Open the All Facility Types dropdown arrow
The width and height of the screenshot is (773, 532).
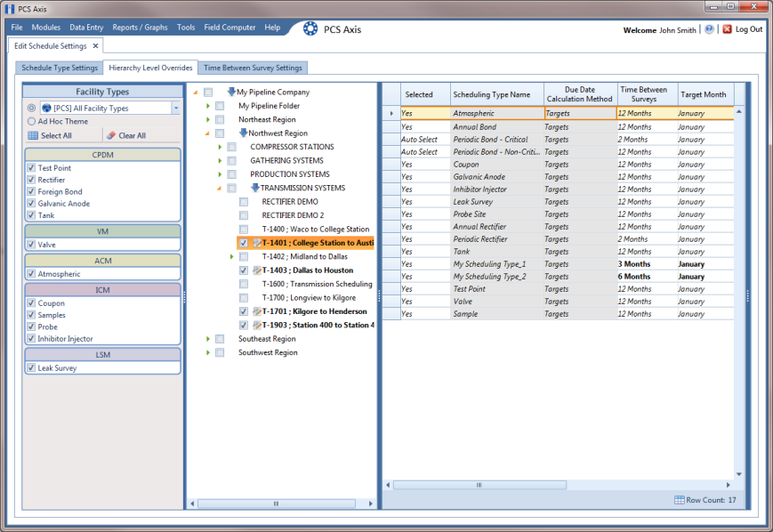pyautogui.click(x=176, y=108)
